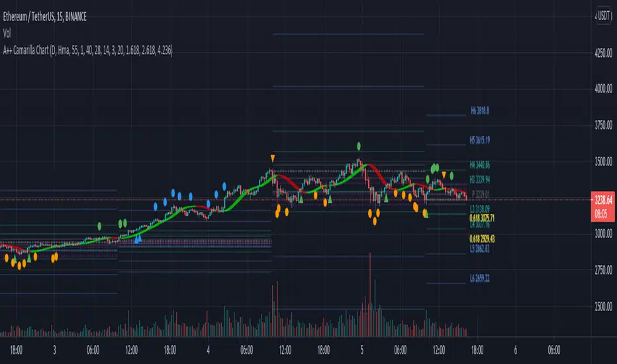
Task: Click the orange down-triangle at the day 4 peak
Action: click(x=272, y=158)
